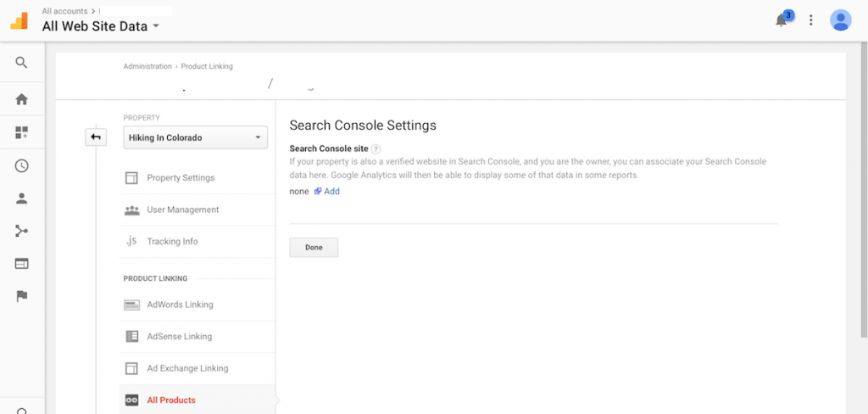
Task: Open the user account avatar
Action: point(840,20)
